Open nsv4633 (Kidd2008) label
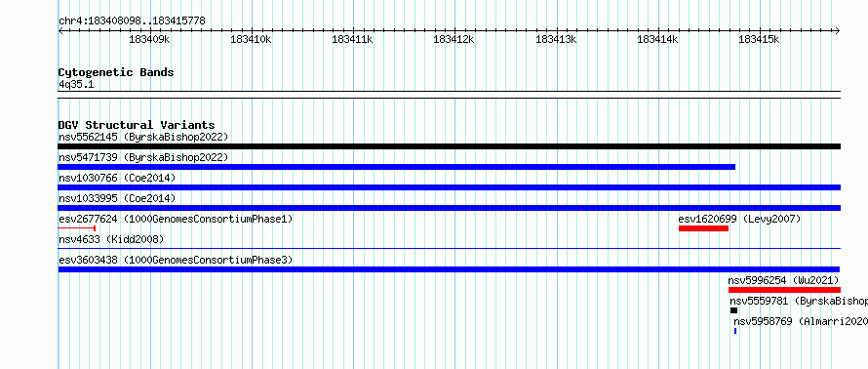868x369 pixels. (x=111, y=239)
